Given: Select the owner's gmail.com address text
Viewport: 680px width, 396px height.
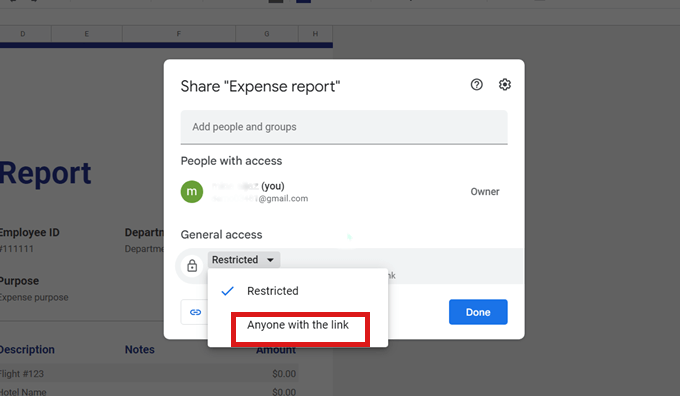Looking at the screenshot, I should [260, 199].
